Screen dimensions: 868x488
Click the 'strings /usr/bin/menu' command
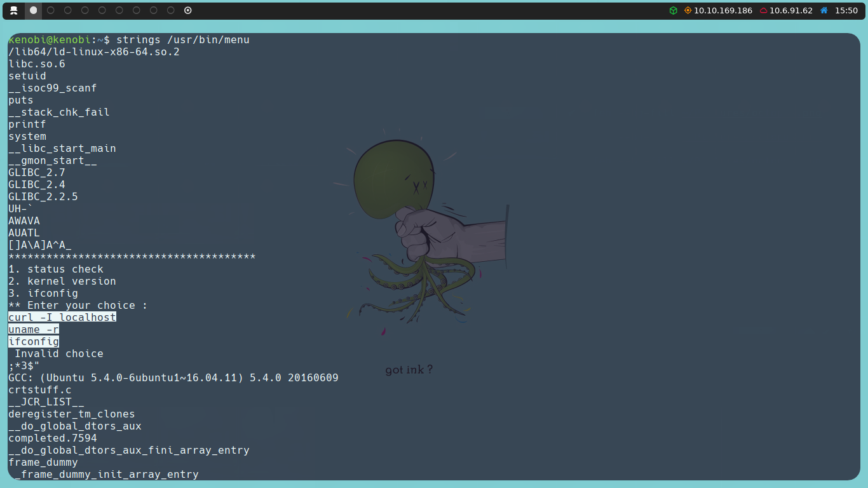[x=183, y=40]
